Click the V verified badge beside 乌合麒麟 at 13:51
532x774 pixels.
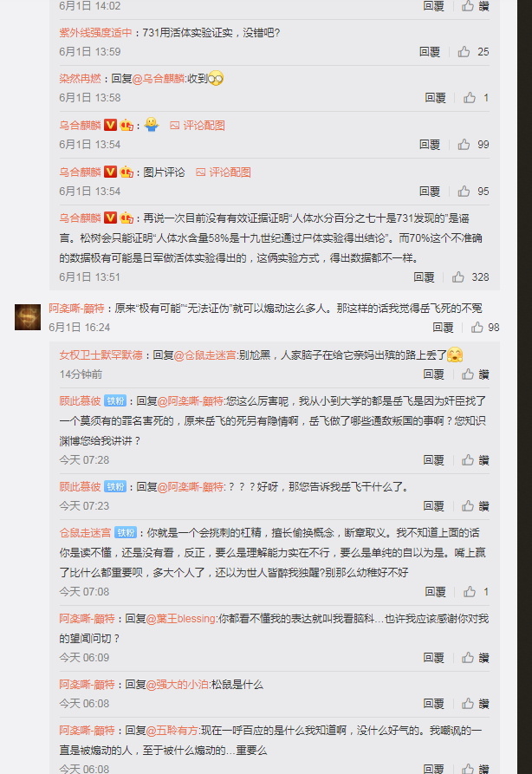tap(111, 218)
